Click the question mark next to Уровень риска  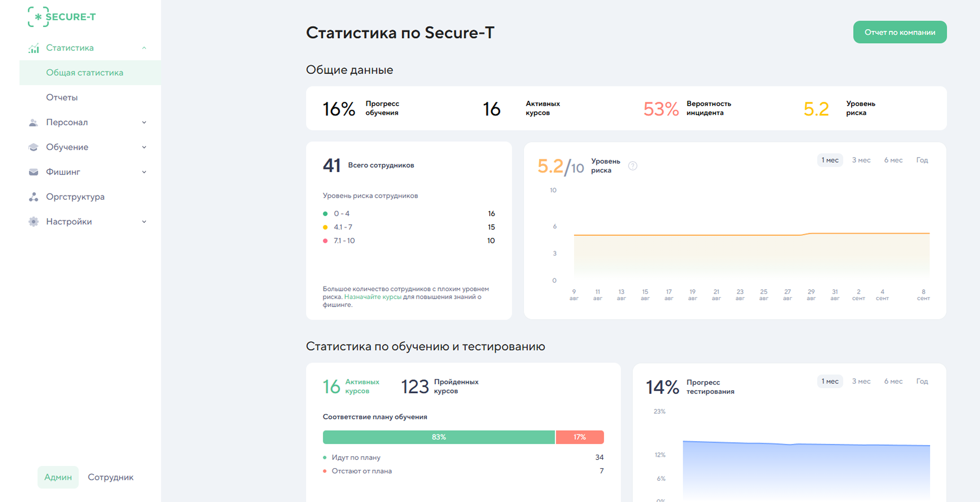click(x=633, y=166)
